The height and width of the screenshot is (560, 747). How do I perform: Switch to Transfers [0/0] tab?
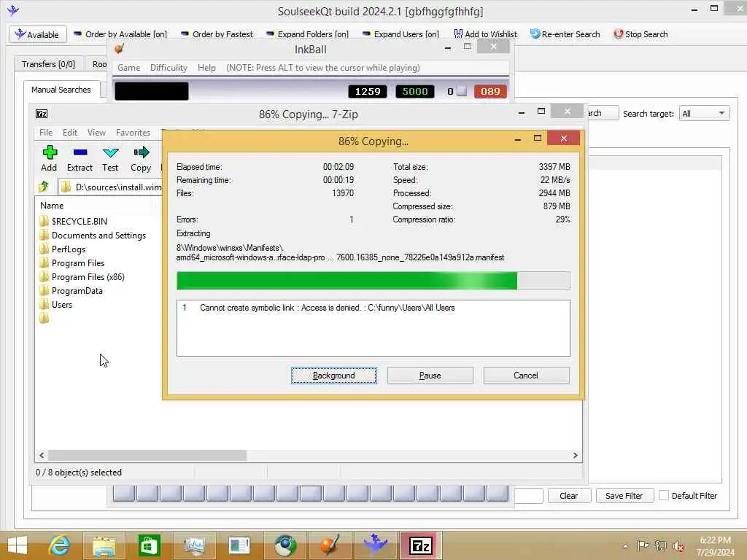click(48, 64)
